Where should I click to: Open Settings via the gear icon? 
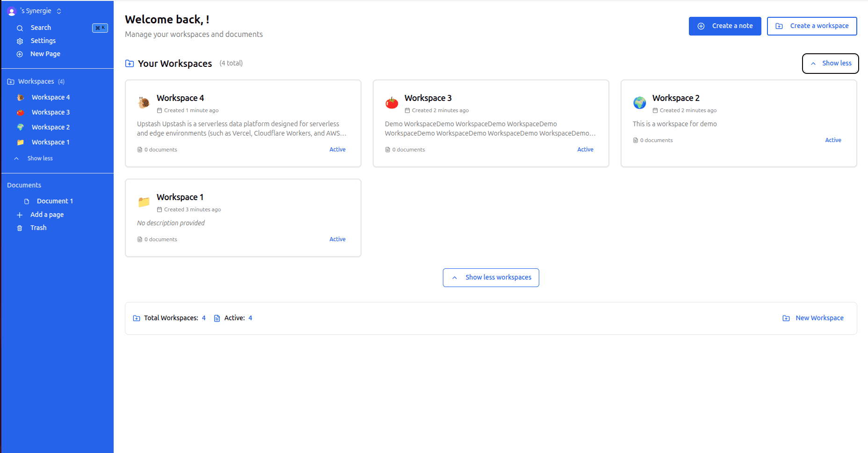(20, 41)
